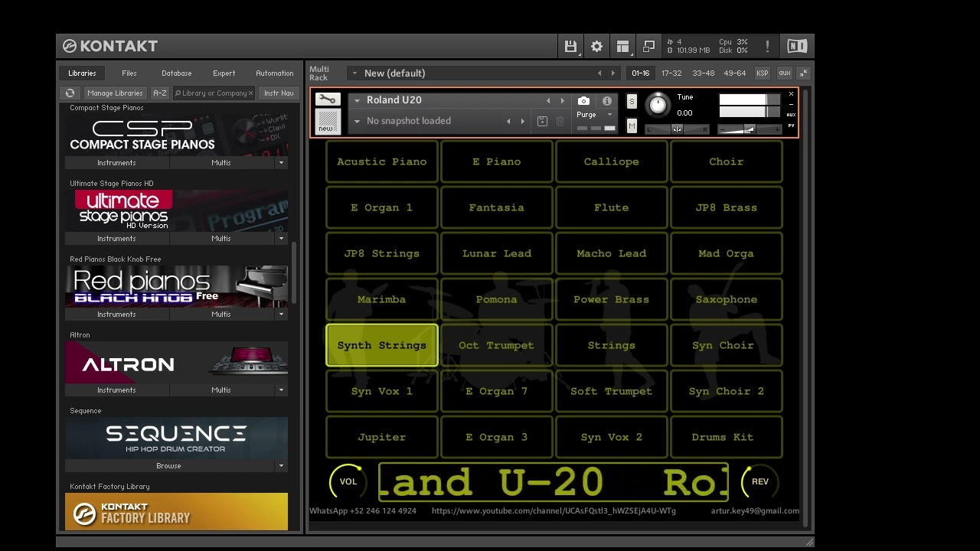Minimize instrument header with dash button

(791, 104)
